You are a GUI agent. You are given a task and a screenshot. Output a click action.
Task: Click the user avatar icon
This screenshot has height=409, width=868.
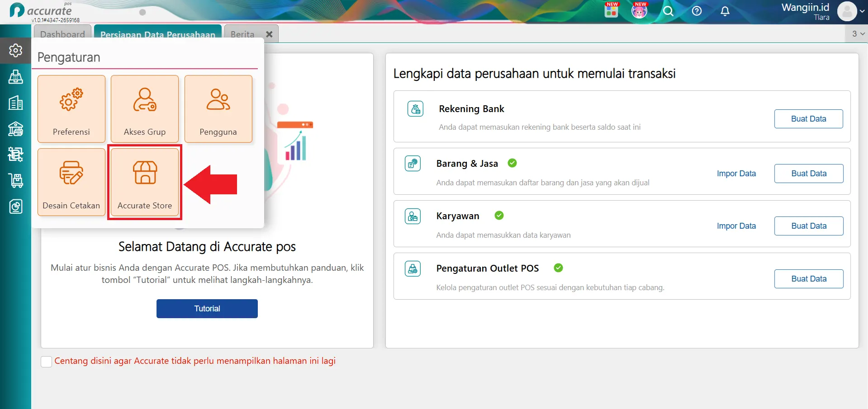pos(847,11)
